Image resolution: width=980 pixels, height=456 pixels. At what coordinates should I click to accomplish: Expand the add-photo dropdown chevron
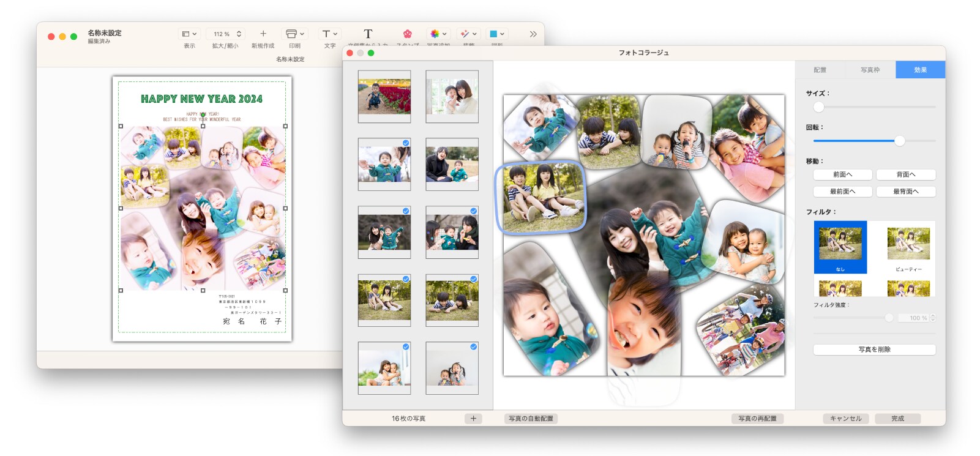(x=444, y=34)
